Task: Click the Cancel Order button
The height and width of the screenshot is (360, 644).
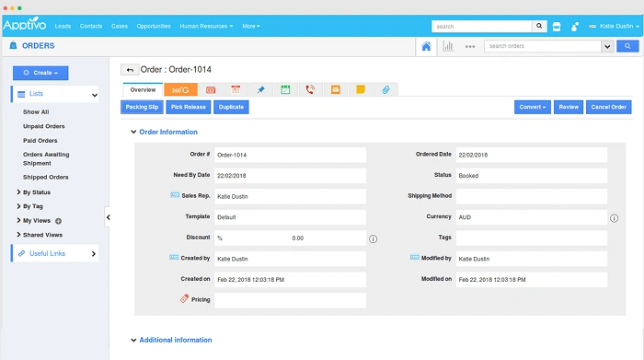Action: [x=609, y=107]
